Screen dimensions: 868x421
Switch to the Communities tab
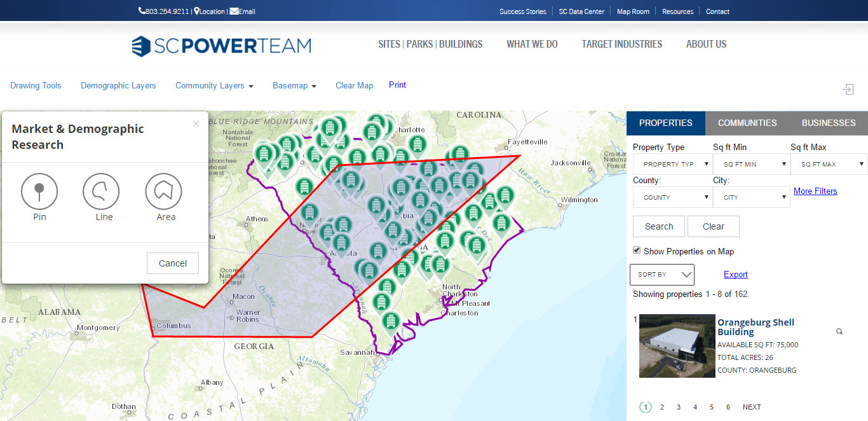[x=747, y=123]
